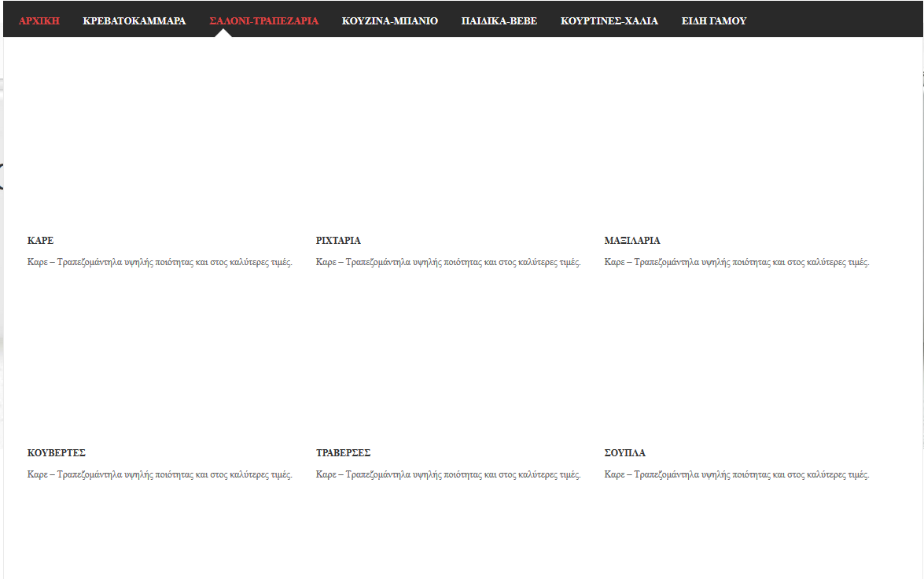
Task: Select the ΣΑΛΟΝΙ-ΤΡΑΠΕΖΑΡΙΑ menu item
Action: click(x=263, y=20)
